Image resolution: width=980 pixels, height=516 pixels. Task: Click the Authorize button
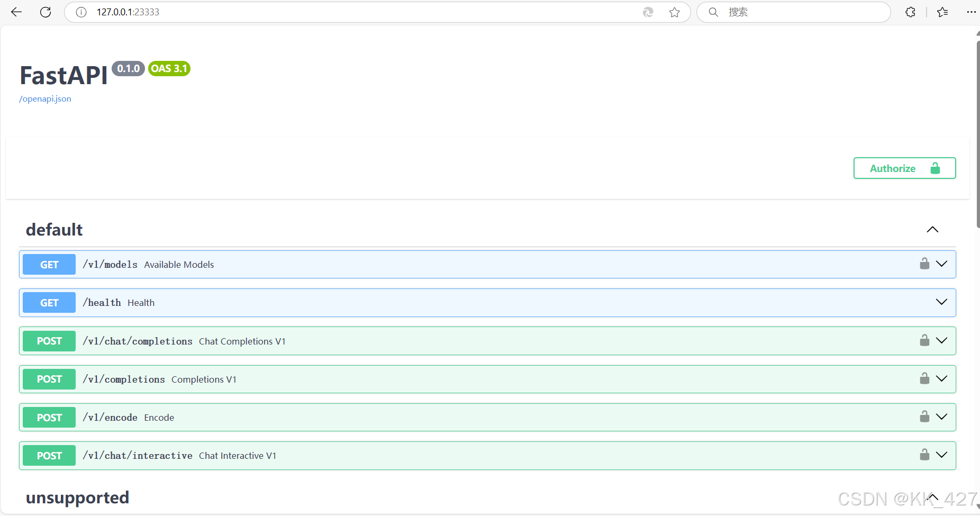[x=904, y=168]
